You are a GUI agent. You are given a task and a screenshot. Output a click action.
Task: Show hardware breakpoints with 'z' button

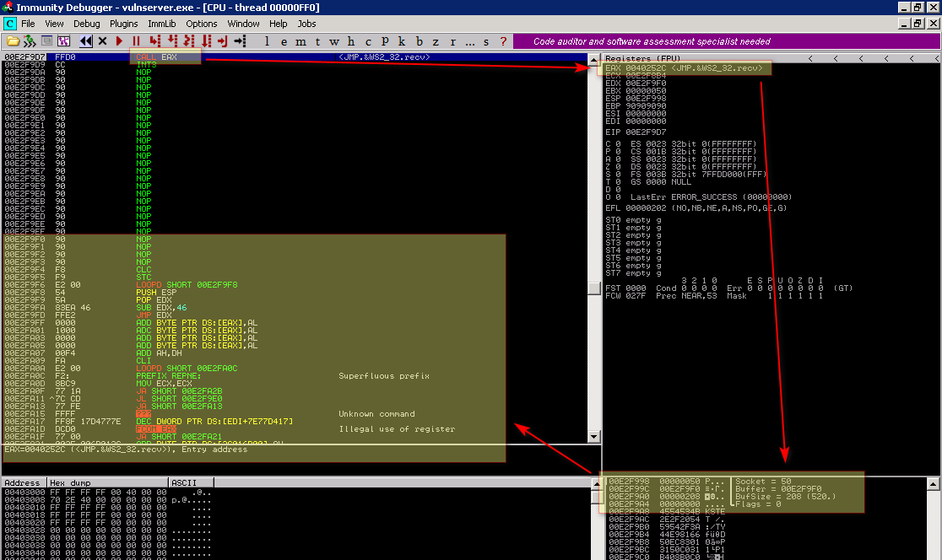(436, 40)
